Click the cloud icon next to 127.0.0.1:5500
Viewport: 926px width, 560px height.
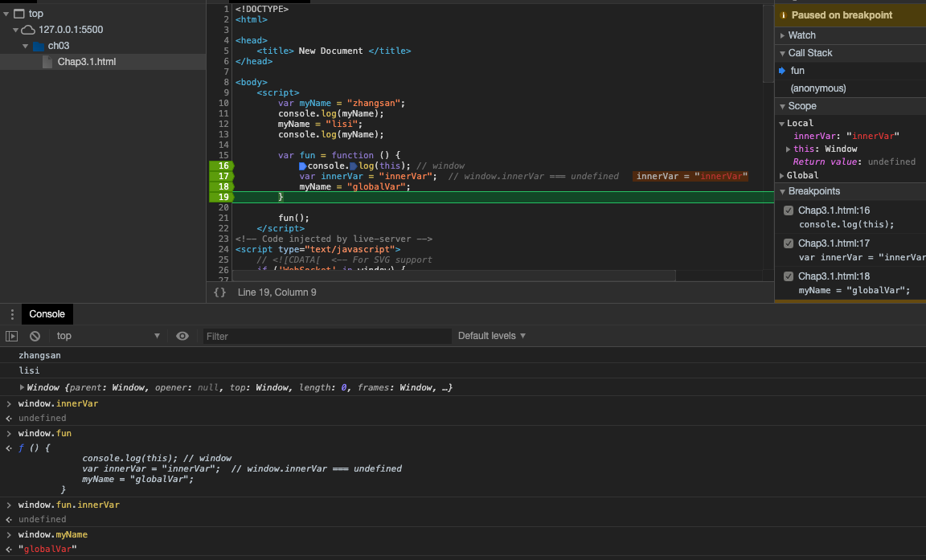28,30
